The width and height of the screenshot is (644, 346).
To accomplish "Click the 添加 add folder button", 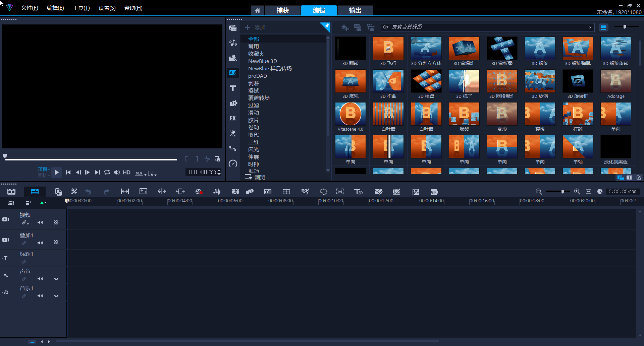I will tap(255, 27).
